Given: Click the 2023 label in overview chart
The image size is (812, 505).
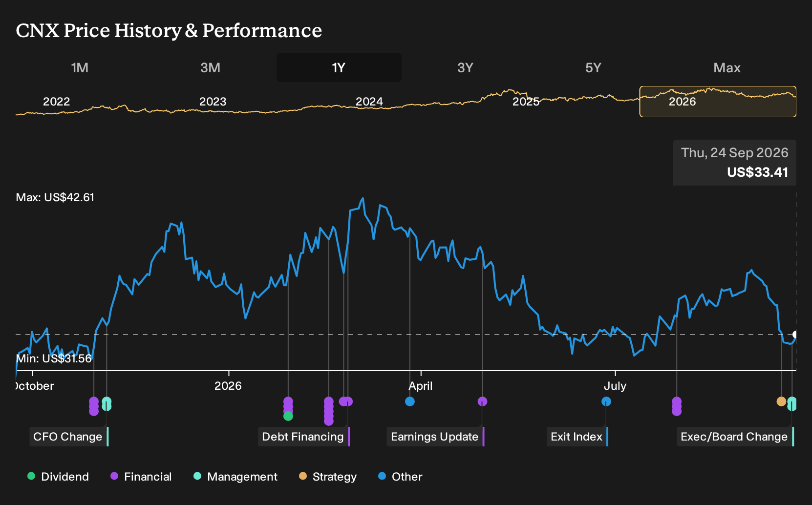Looking at the screenshot, I should 213,102.
